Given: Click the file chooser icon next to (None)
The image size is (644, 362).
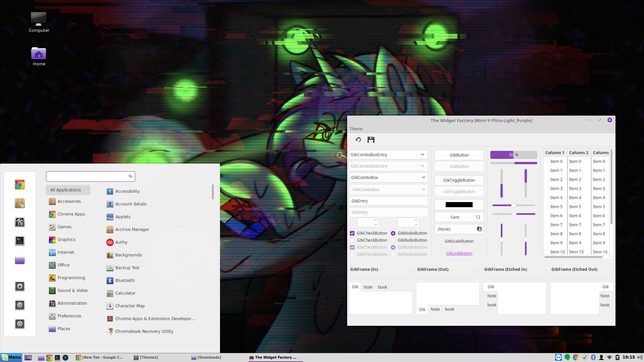Looking at the screenshot, I should (x=479, y=229).
